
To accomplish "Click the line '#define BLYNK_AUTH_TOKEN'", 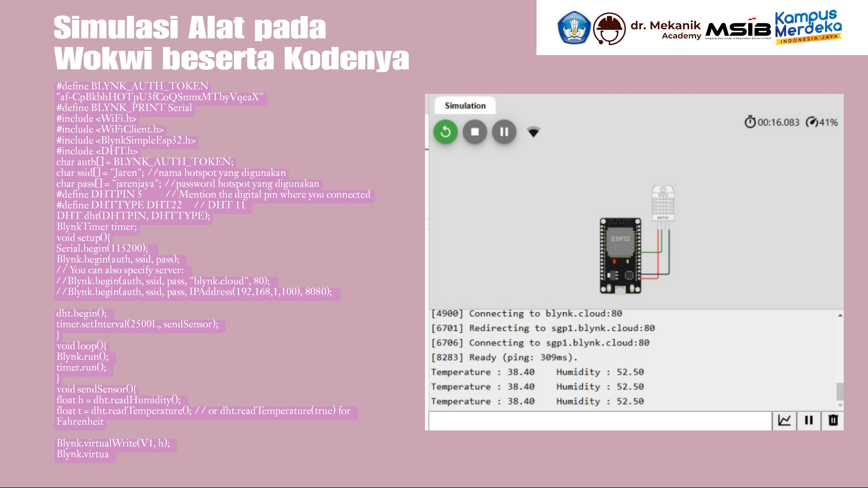I will 132,86.
